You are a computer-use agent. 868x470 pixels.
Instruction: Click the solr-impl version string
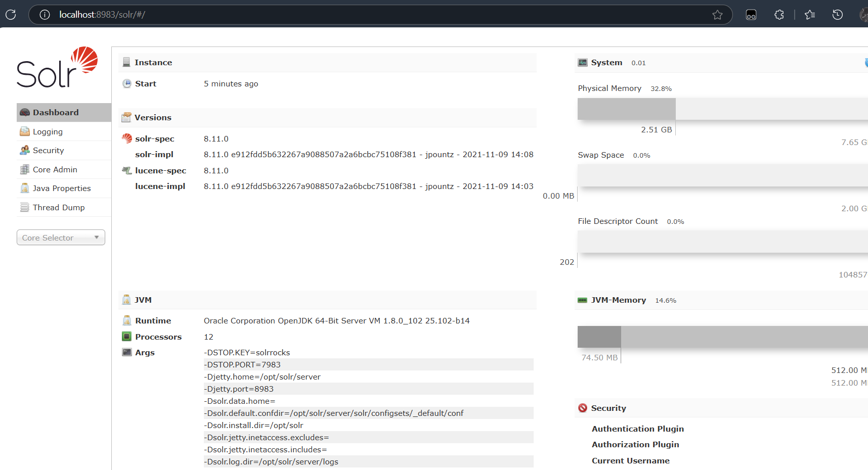pos(368,154)
